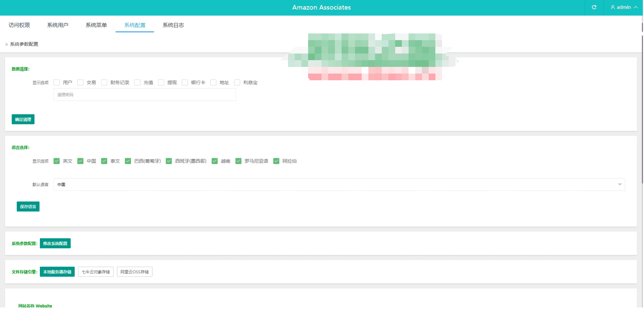644x311 pixels.
Task: Click into the 清理密码 input field
Action: point(145,95)
